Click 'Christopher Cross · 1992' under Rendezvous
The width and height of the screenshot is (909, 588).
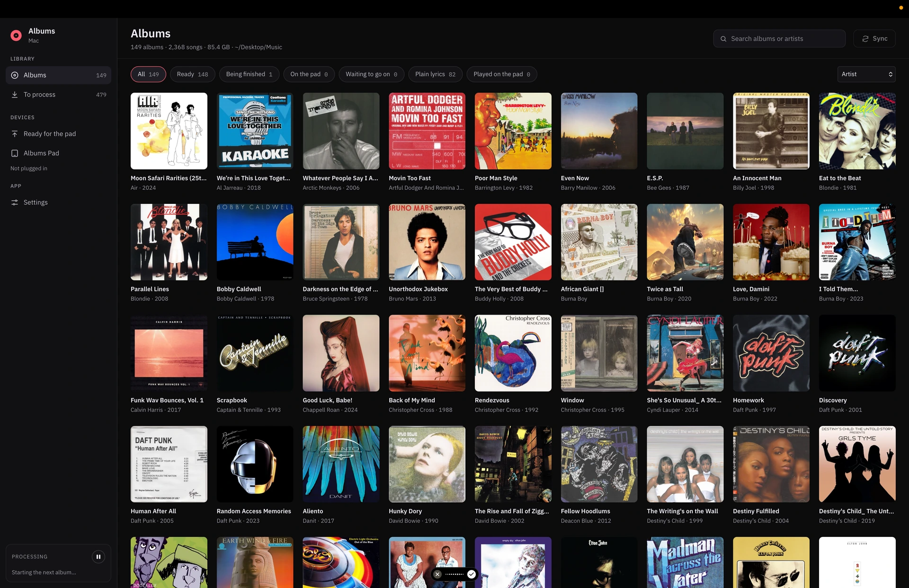[507, 410]
